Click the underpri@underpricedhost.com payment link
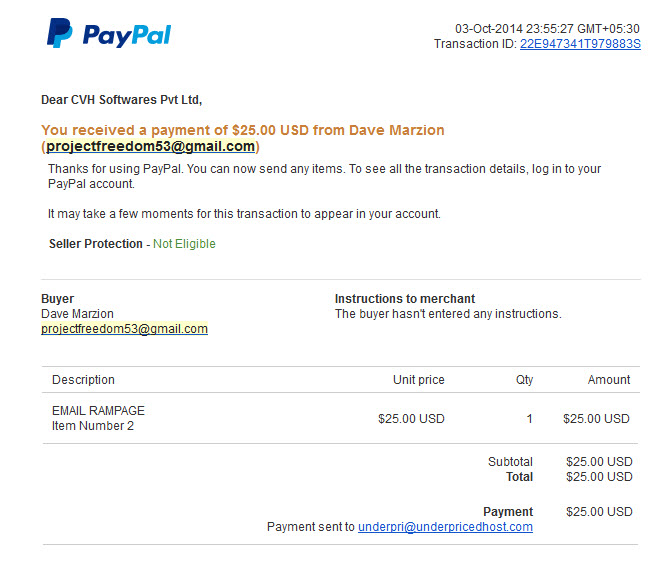The height and width of the screenshot is (573, 660). [x=445, y=527]
